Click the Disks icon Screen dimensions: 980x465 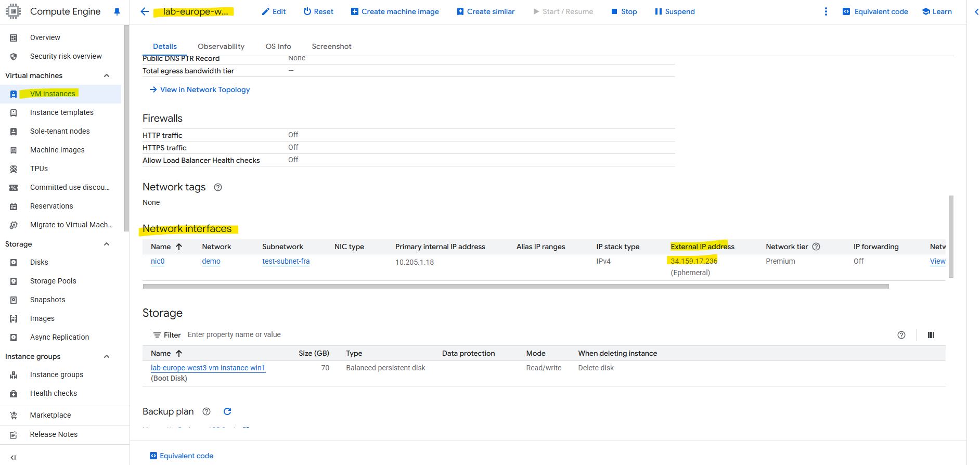pyautogui.click(x=14, y=262)
